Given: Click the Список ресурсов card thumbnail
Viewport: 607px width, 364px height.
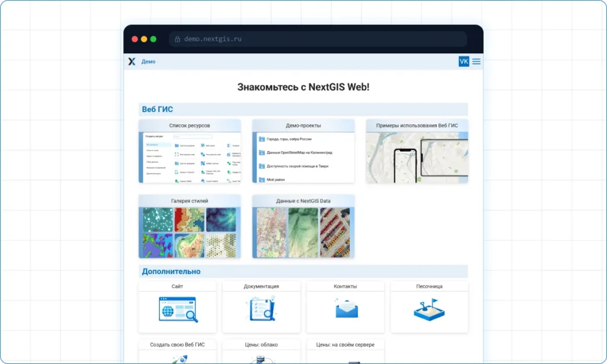Looking at the screenshot, I should [190, 158].
